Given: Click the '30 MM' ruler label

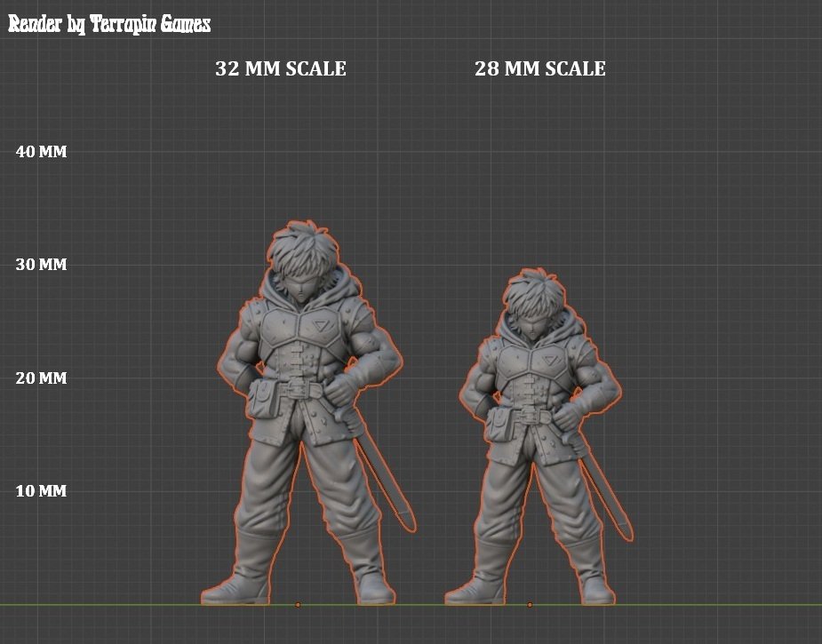Looking at the screenshot, I should [x=42, y=265].
